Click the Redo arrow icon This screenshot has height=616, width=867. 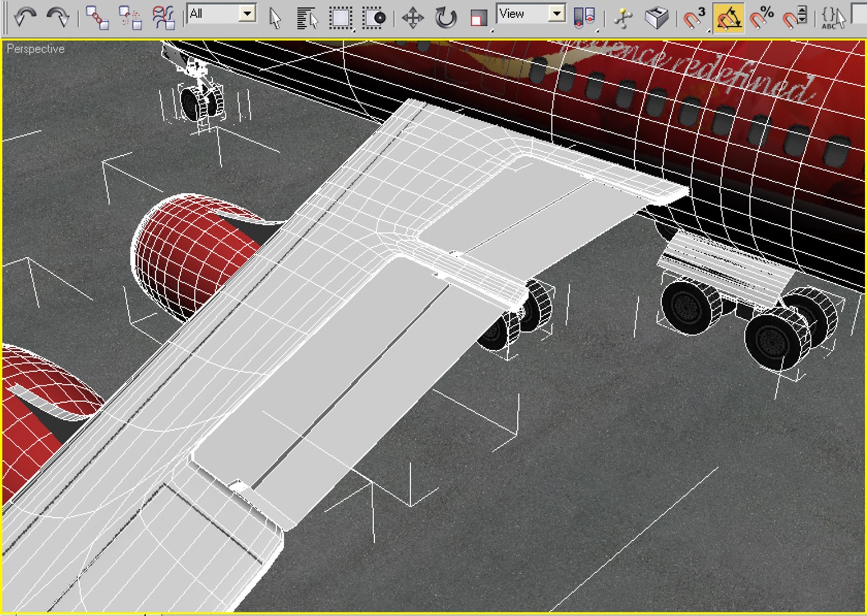58,17
